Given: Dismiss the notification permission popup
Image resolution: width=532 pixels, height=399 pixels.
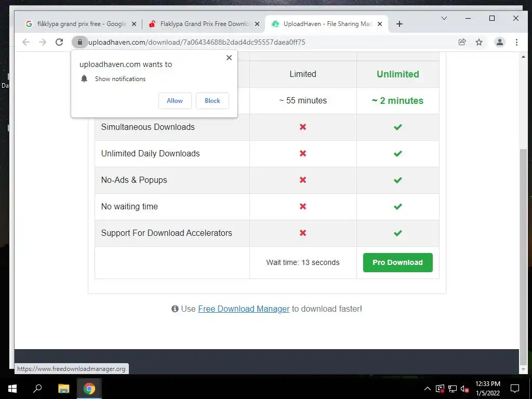Looking at the screenshot, I should pyautogui.click(x=229, y=58).
